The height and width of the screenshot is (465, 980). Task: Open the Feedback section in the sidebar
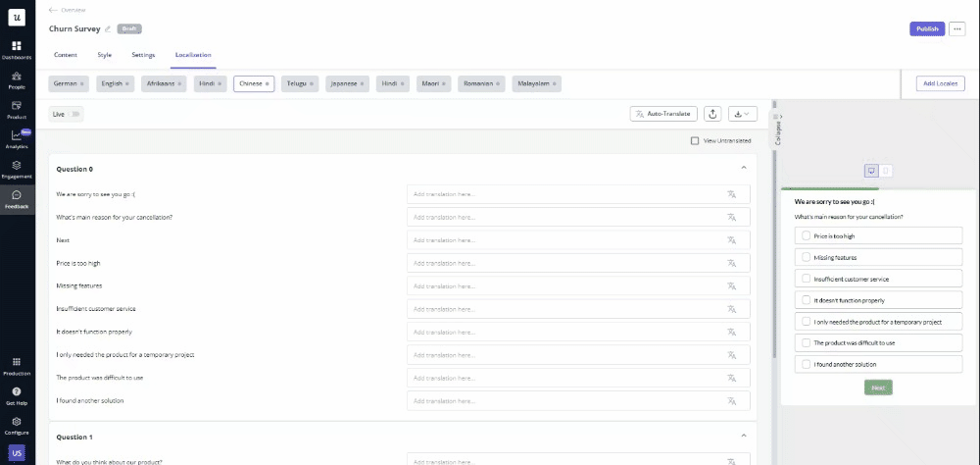(x=16, y=199)
